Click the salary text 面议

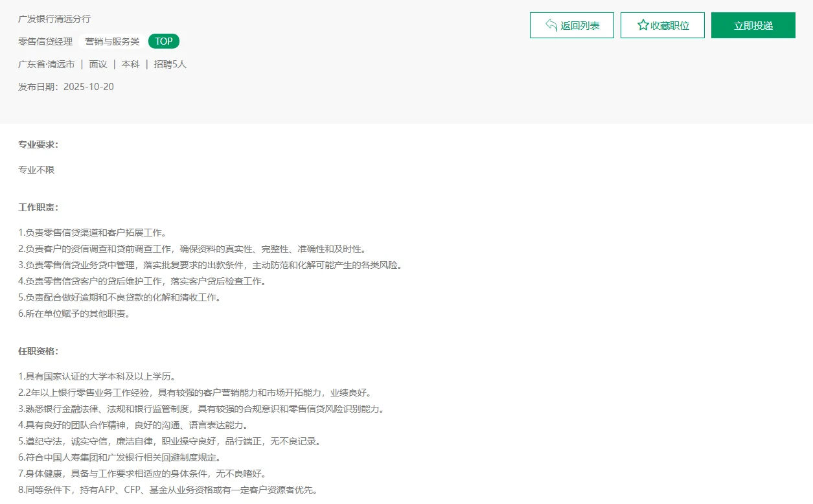[98, 64]
